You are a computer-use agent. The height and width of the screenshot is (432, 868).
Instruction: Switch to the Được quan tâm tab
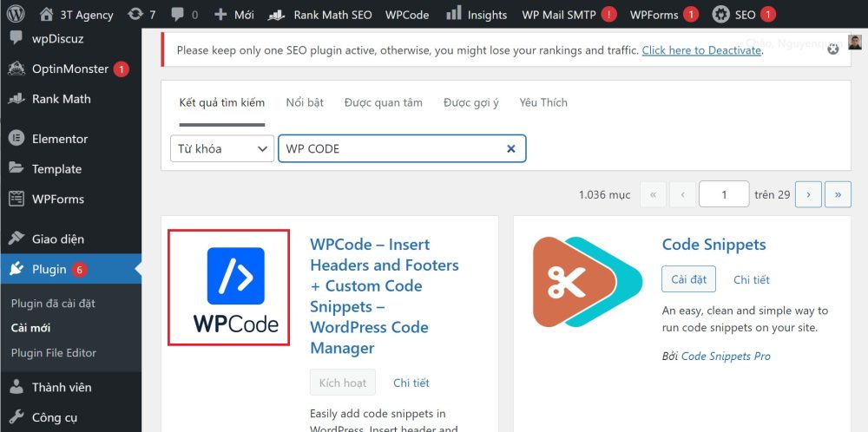[x=383, y=102]
